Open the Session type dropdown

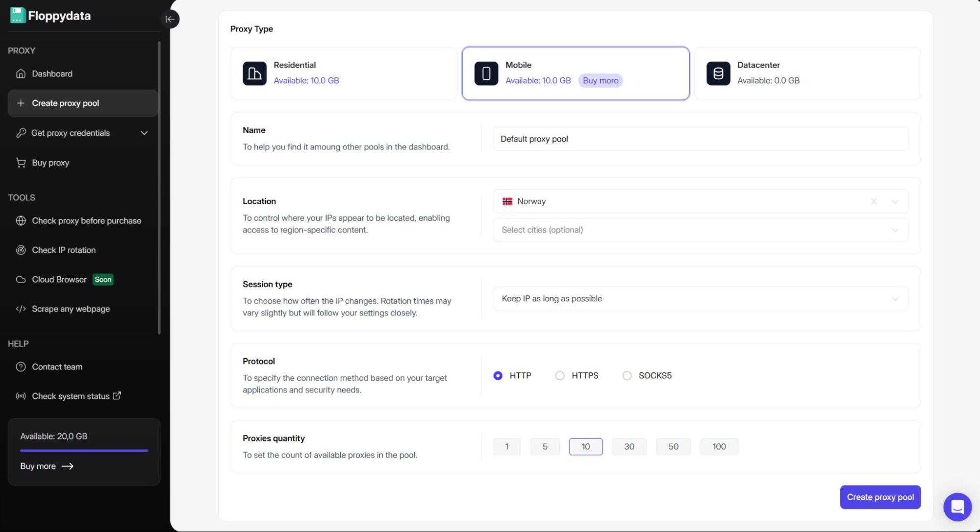pyautogui.click(x=700, y=299)
